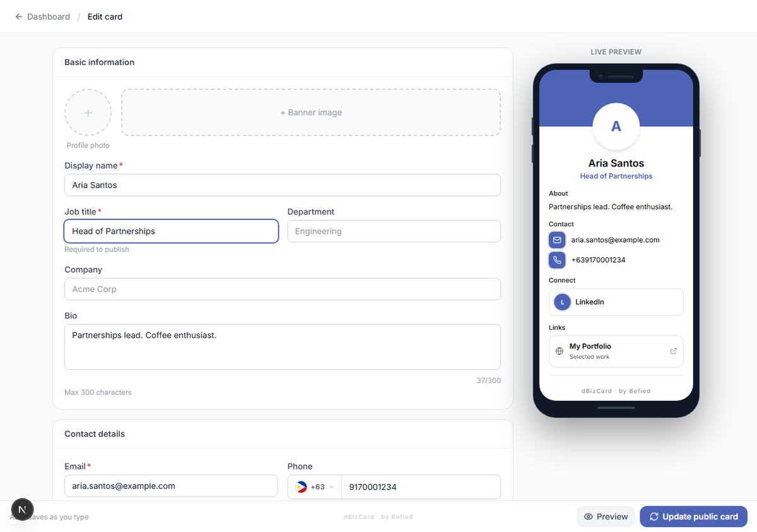The height and width of the screenshot is (532, 757).
Task: Click external link icon on My Portfolio
Action: click(673, 351)
